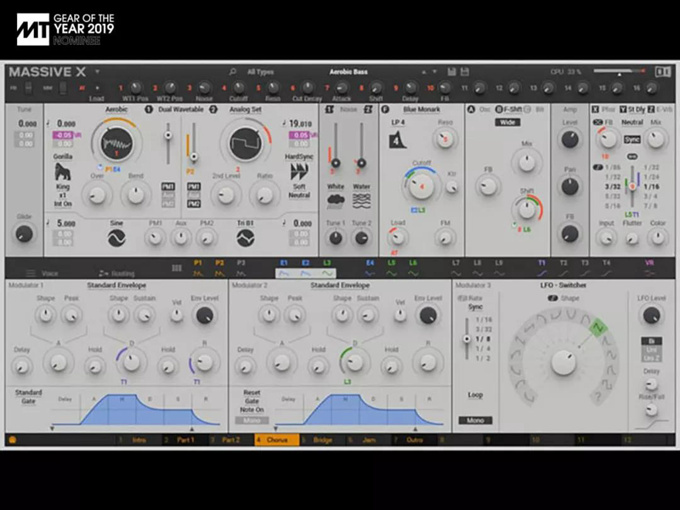Click the oscillator 1 number badge
The image size is (680, 510).
(148, 109)
